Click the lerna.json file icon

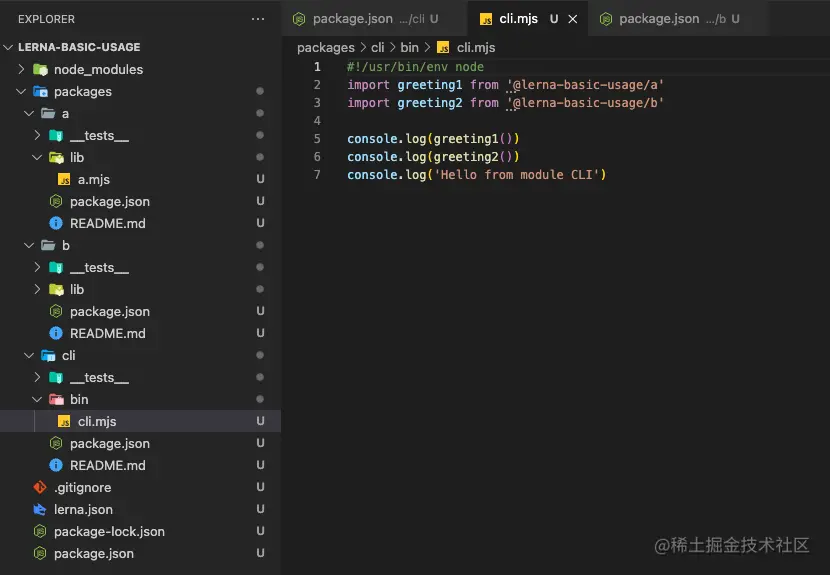pos(40,509)
